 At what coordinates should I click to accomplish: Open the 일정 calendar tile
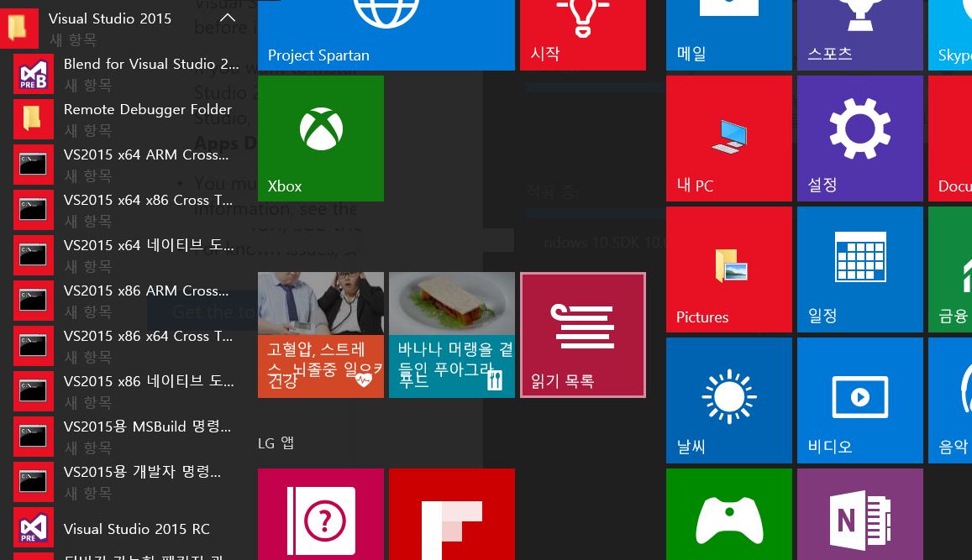(x=859, y=270)
